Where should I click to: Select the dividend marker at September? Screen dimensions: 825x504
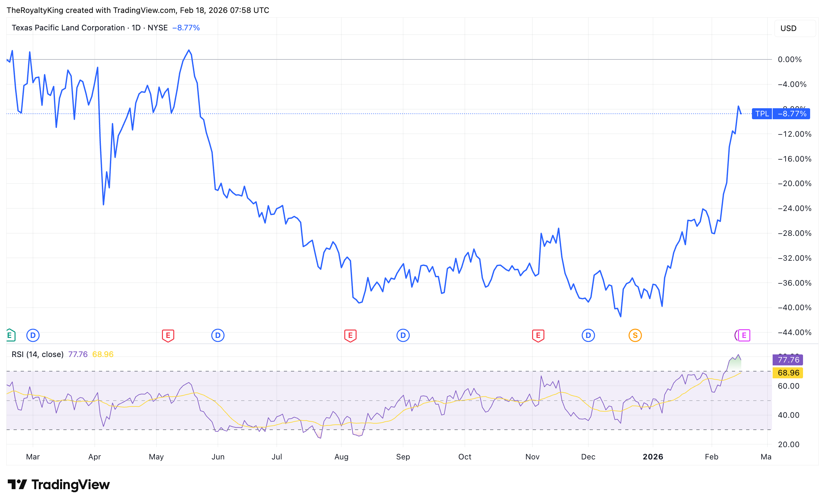[x=403, y=335]
